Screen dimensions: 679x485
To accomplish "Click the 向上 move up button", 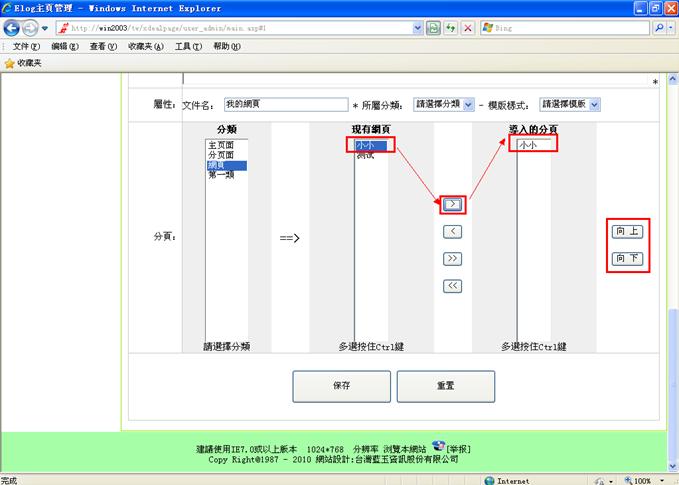I will click(x=627, y=232).
